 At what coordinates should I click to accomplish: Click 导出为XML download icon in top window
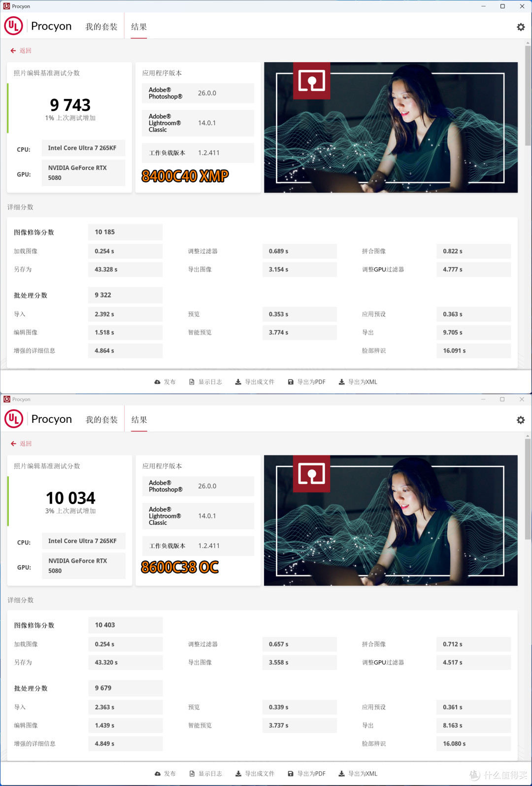341,382
